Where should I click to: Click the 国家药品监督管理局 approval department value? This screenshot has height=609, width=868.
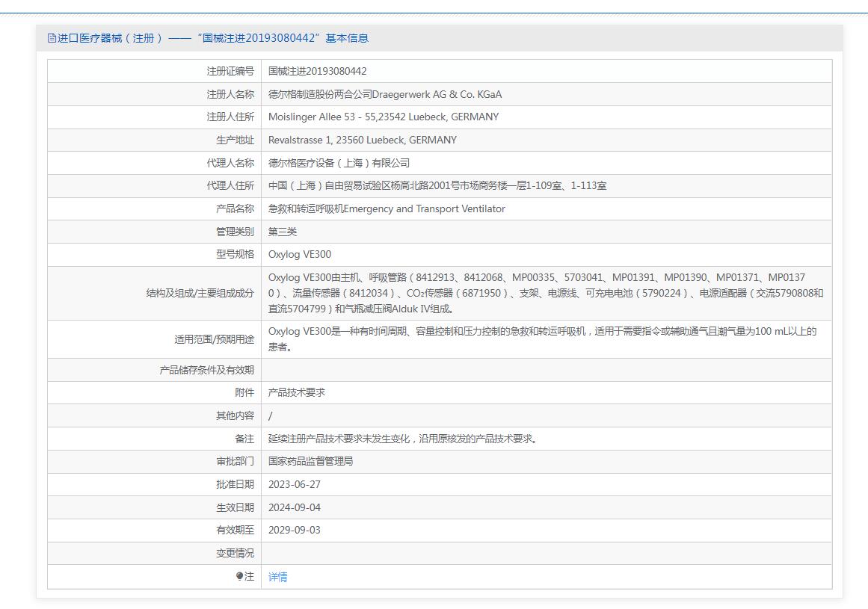pyautogui.click(x=310, y=461)
